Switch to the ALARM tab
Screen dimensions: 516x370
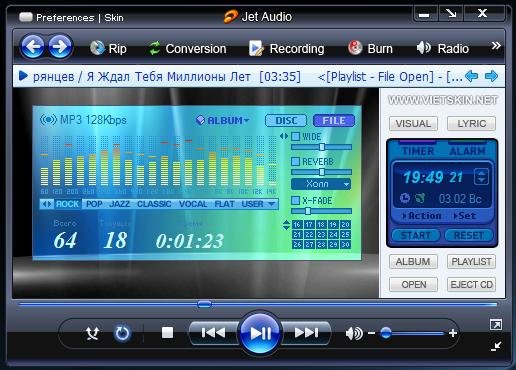pos(467,151)
